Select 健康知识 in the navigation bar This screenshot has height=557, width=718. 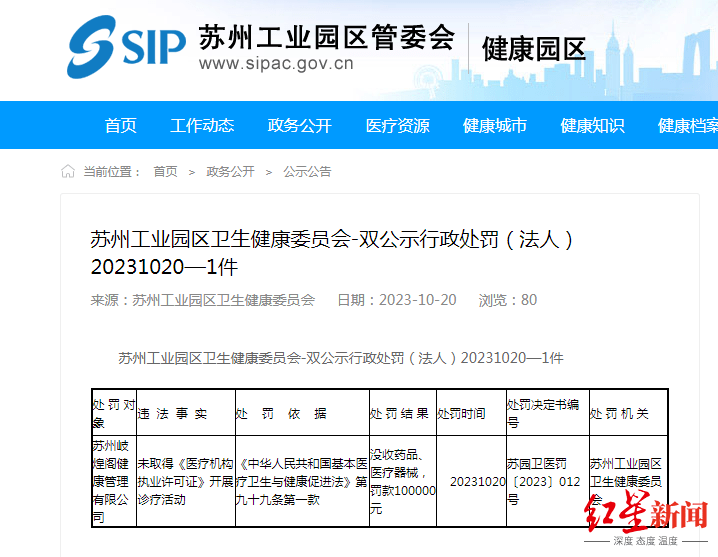(x=592, y=125)
